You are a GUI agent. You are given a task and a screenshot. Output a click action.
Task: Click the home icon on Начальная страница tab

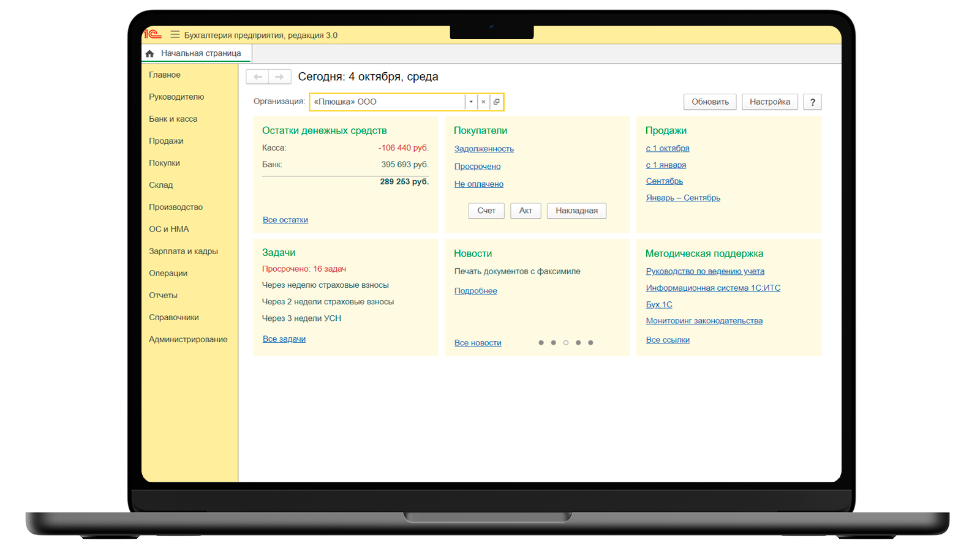(150, 54)
